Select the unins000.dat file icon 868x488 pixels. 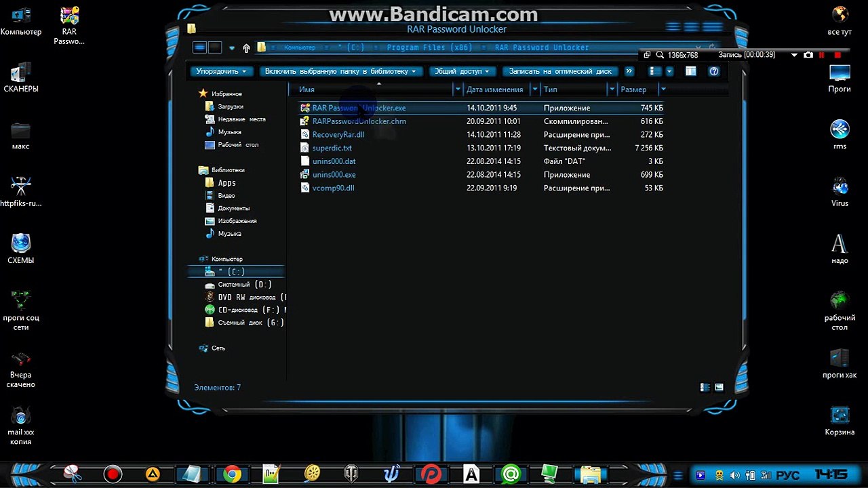pyautogui.click(x=305, y=161)
